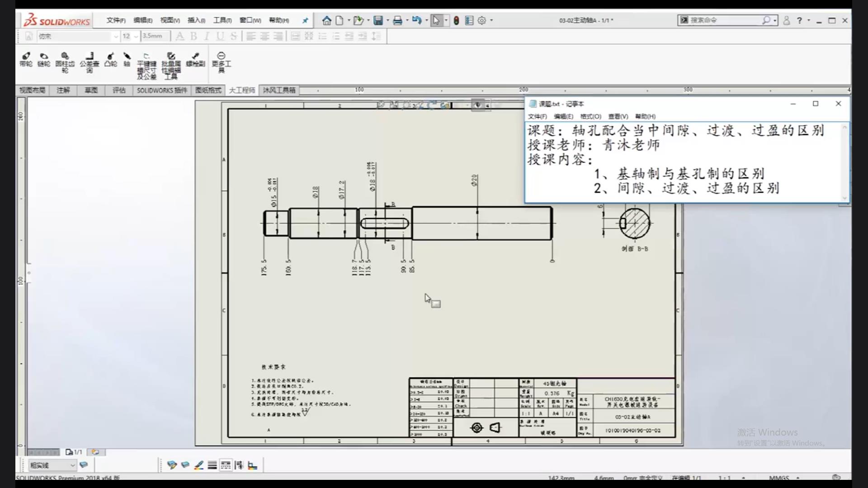Screen dimensions: 868x488
Task: Toggle bold text formatting
Action: point(193,36)
